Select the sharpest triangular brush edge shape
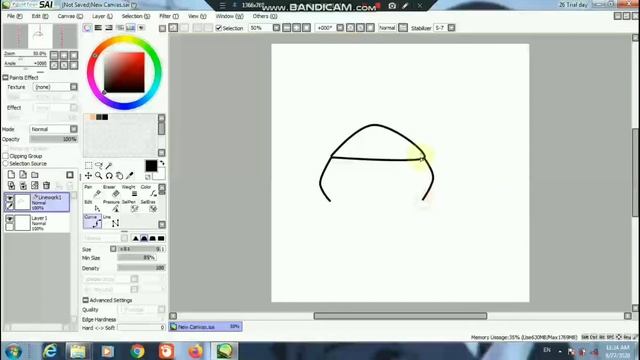 coord(136,238)
